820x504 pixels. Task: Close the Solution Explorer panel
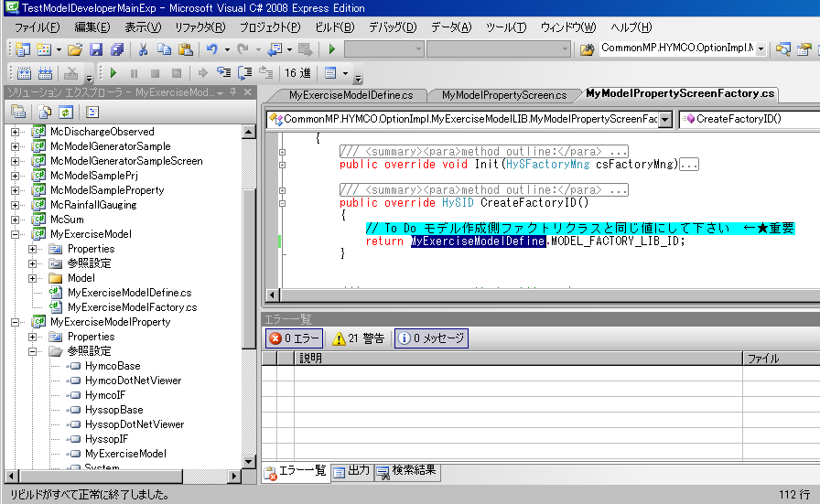(248, 92)
